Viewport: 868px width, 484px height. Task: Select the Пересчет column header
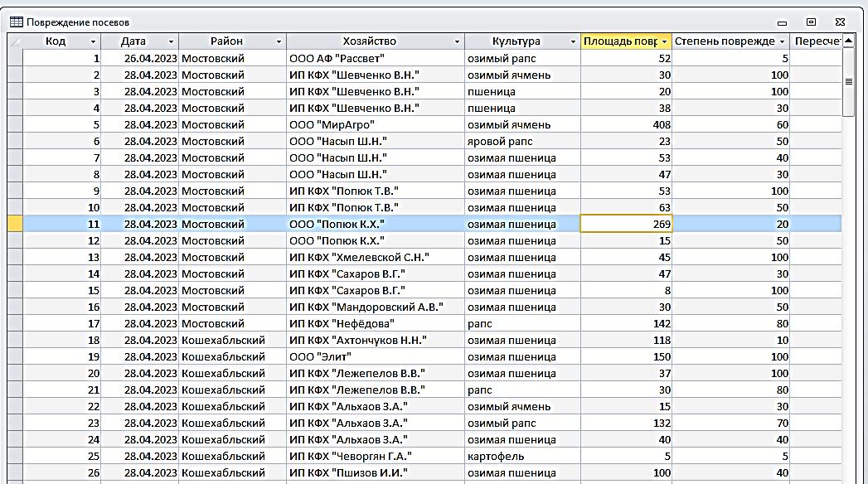point(817,41)
